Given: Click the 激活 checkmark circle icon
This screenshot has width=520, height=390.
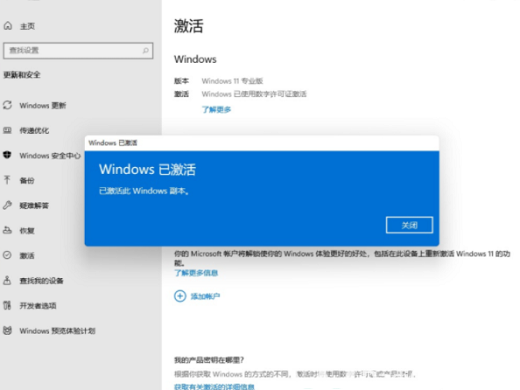Looking at the screenshot, I should 7,255.
